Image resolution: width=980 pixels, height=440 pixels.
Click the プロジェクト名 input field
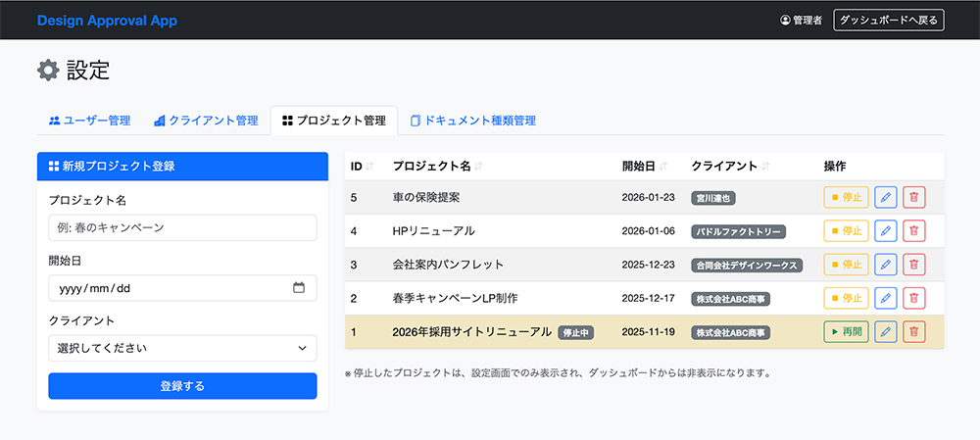click(x=182, y=228)
